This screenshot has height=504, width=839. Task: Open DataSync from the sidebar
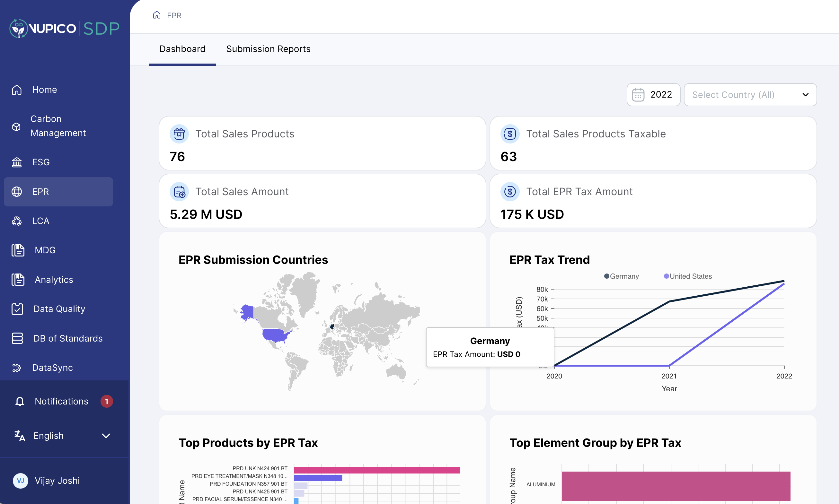(x=52, y=368)
